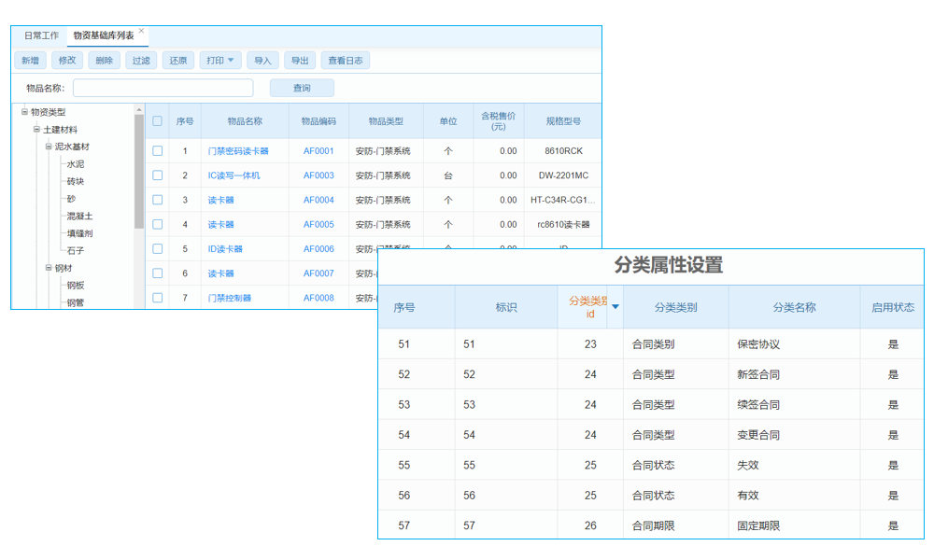Click the 导入 import button
The width and height of the screenshot is (934, 560).
[x=262, y=59]
